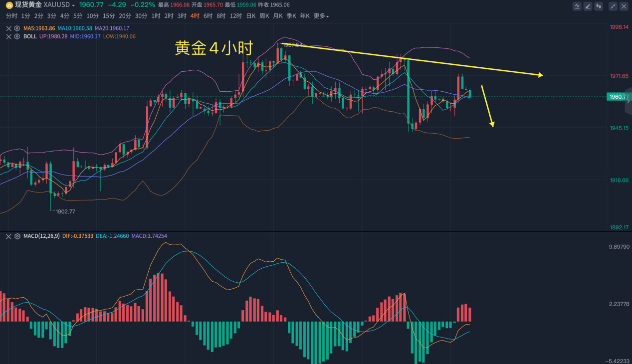Switch to 分时 timeframe
This screenshot has width=632, height=364.
[x=11, y=16]
